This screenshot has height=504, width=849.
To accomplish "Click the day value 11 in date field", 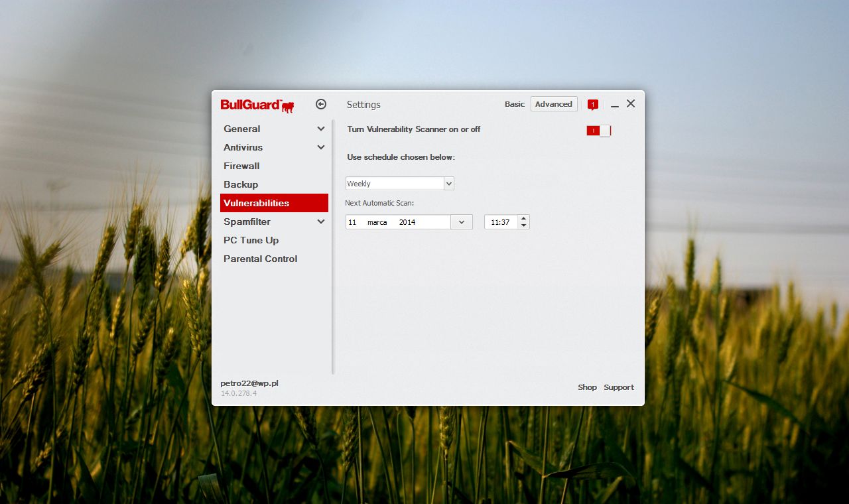I will pyautogui.click(x=352, y=222).
